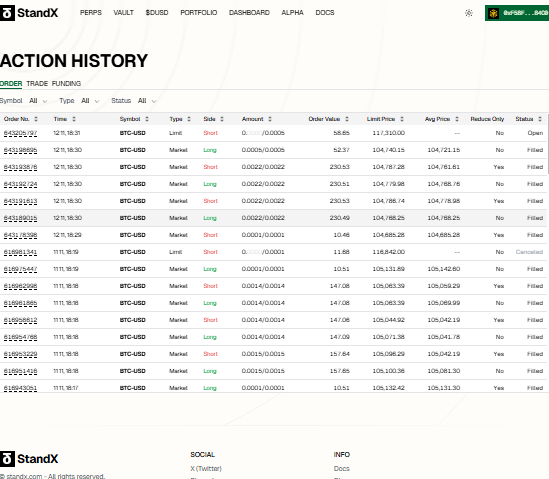Click the 'Open' status cell
The width and height of the screenshot is (549, 479).
535,133
